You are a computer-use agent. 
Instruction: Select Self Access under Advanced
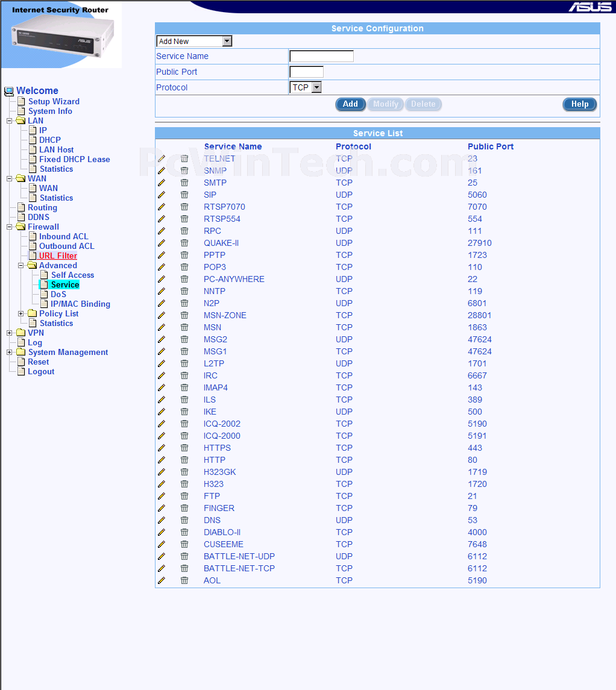[x=72, y=275]
